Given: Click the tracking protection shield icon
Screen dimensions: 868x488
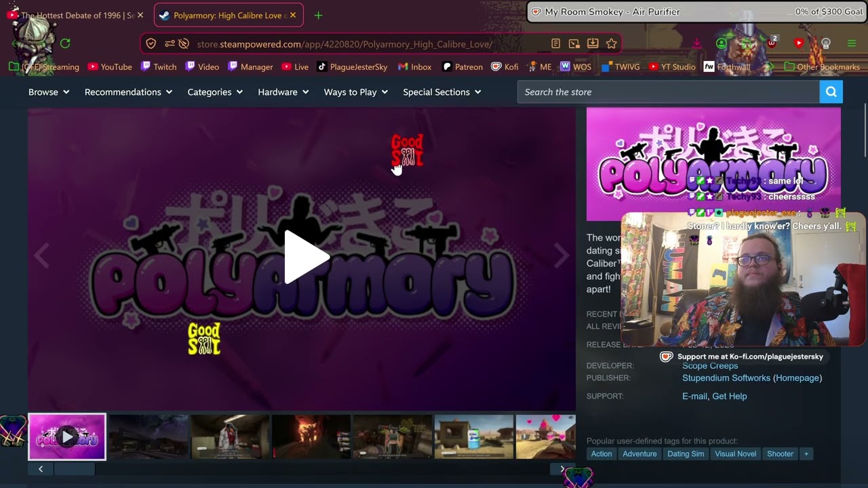Looking at the screenshot, I should 151,43.
